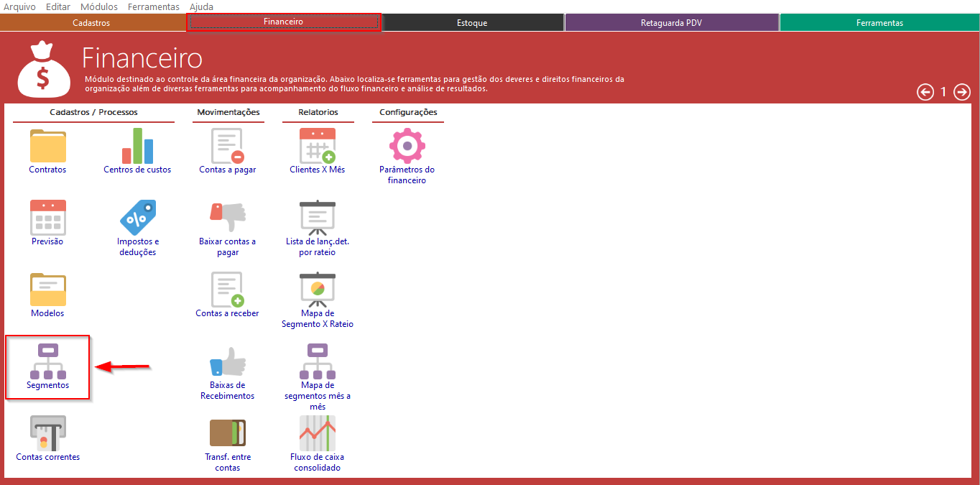
Task: Open Contratos folder icon
Action: pyautogui.click(x=47, y=146)
